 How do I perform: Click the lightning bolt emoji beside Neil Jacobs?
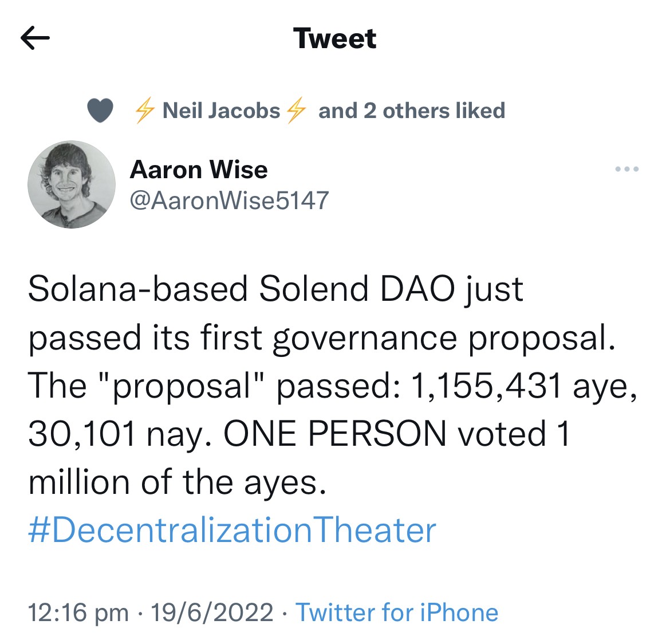click(x=145, y=111)
